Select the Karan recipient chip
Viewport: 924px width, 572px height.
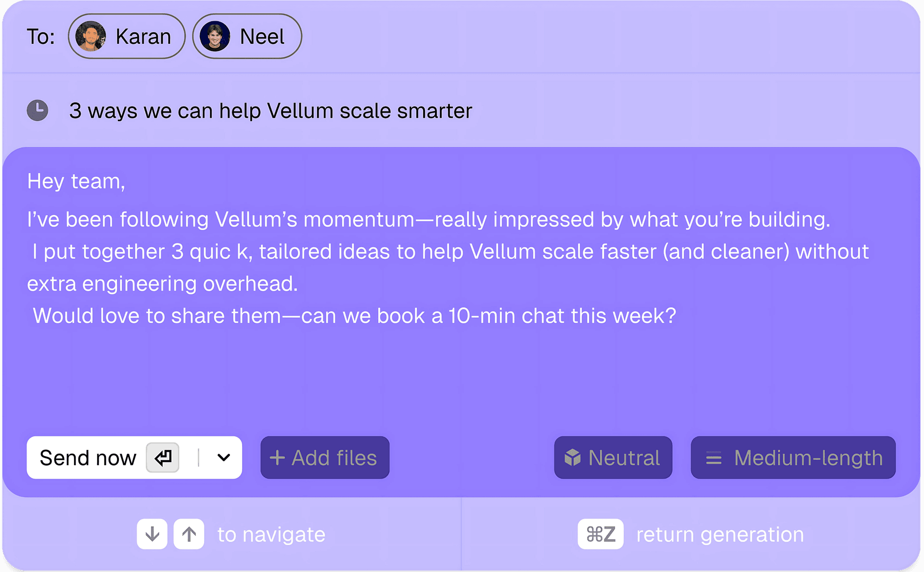[143, 37]
